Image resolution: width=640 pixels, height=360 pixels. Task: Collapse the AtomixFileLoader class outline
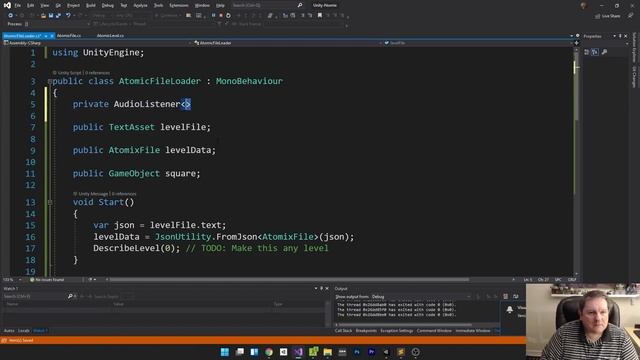click(50, 81)
